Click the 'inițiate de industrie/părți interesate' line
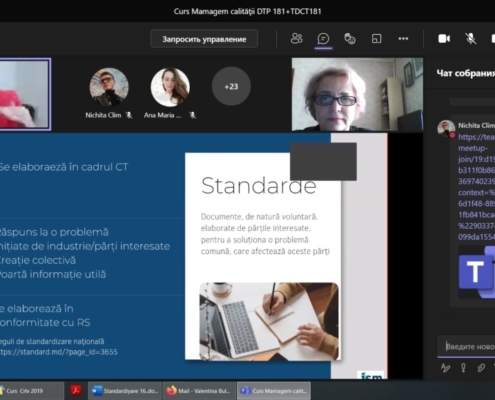495x400 pixels. [x=85, y=246]
